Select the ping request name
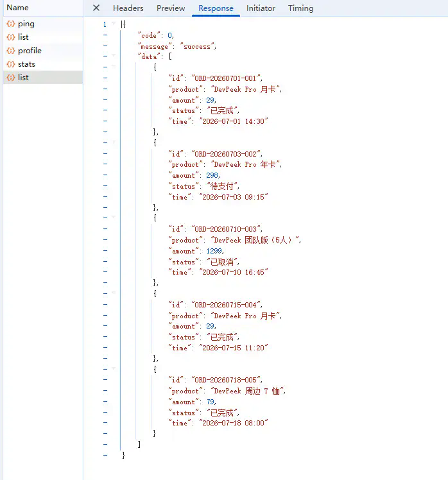 pyautogui.click(x=26, y=24)
